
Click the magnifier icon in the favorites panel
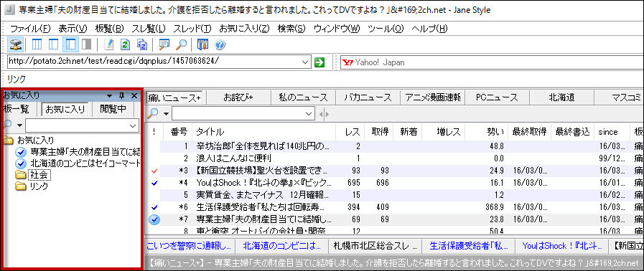[x=7, y=125]
